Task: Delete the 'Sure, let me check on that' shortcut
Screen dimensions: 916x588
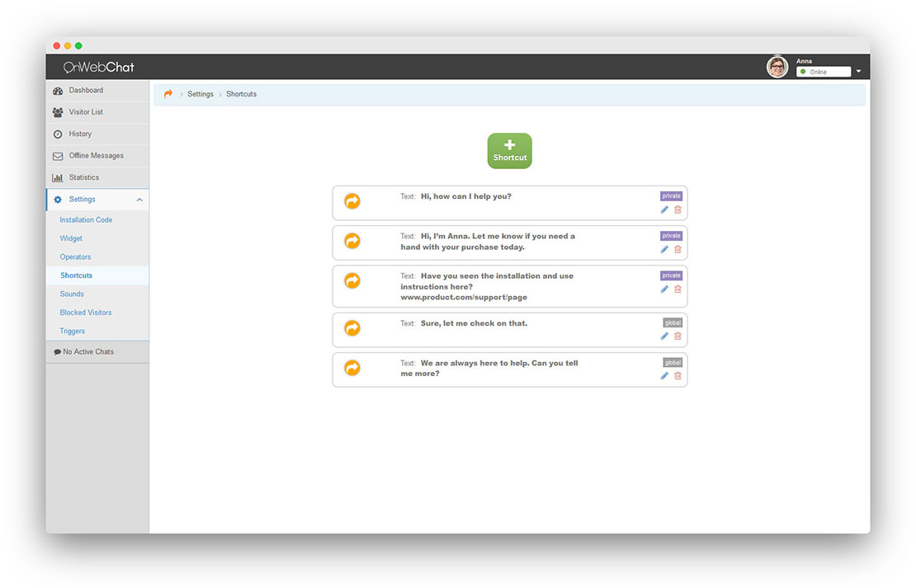Action: (x=677, y=336)
